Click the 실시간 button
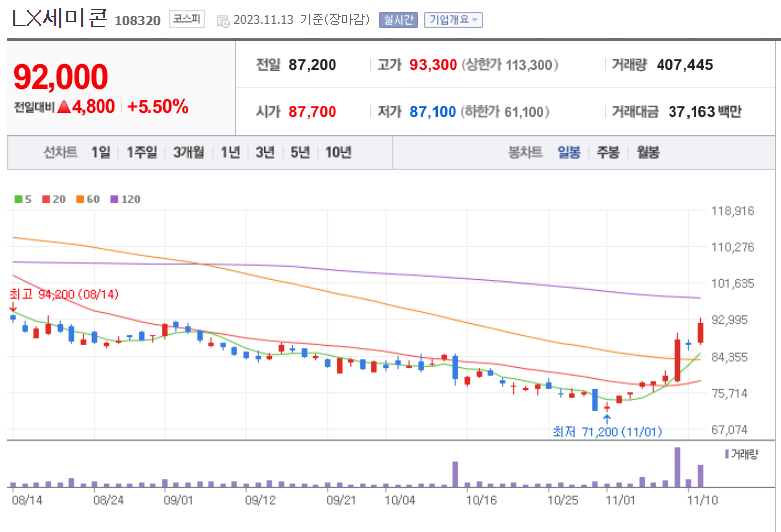This screenshot has width=781, height=532. [x=398, y=20]
